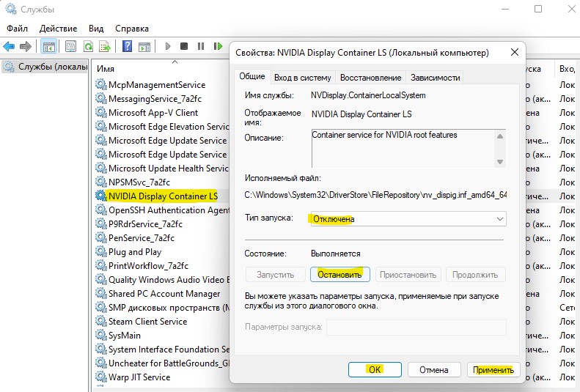Click the Services window title gear icon

pyautogui.click(x=11, y=10)
